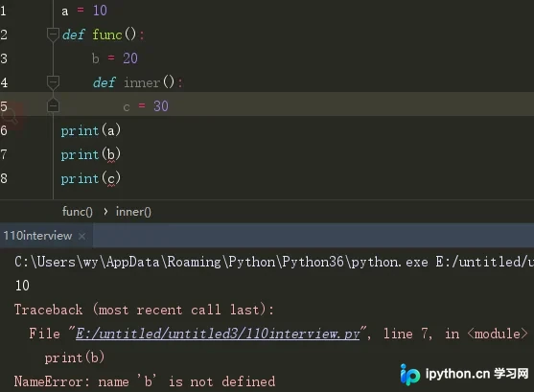The width and height of the screenshot is (534, 392).
Task: Collapse the inner() definition fold marker
Action: pyautogui.click(x=53, y=82)
